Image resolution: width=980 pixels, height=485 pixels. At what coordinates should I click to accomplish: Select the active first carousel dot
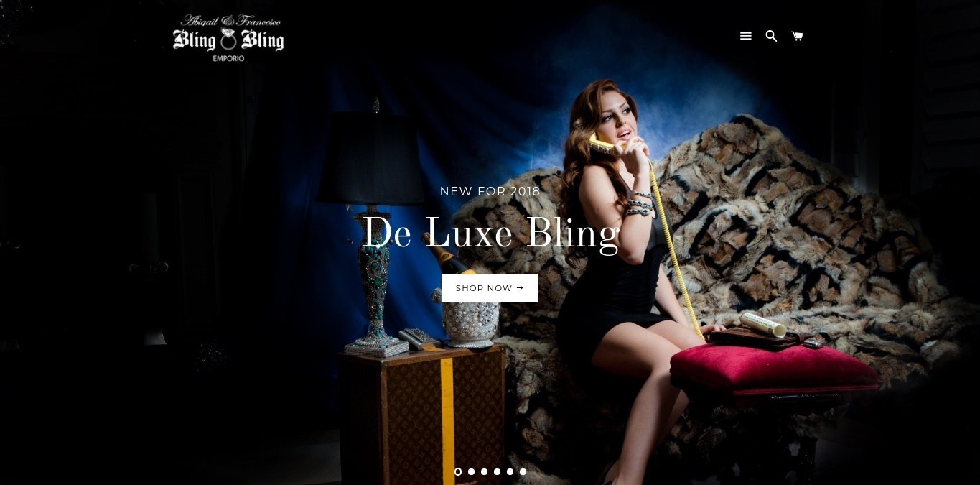tap(458, 472)
